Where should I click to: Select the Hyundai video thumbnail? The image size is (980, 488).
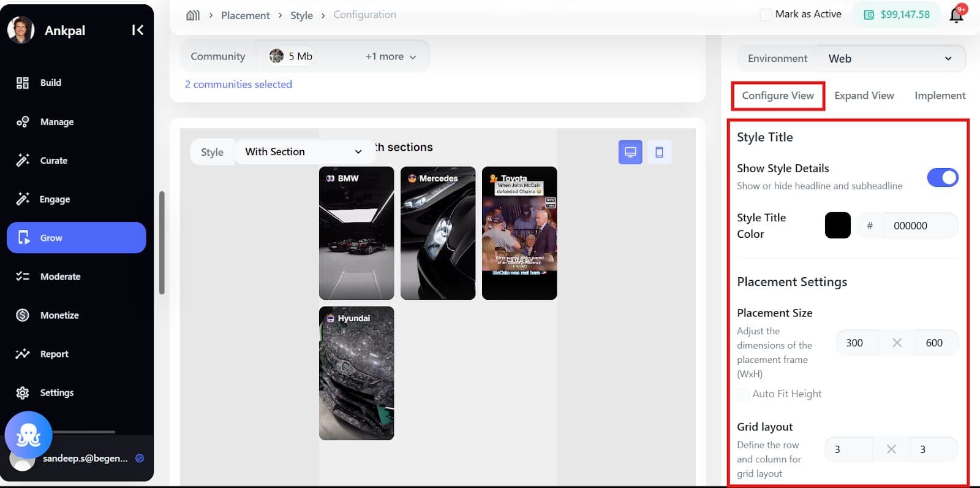pyautogui.click(x=356, y=373)
